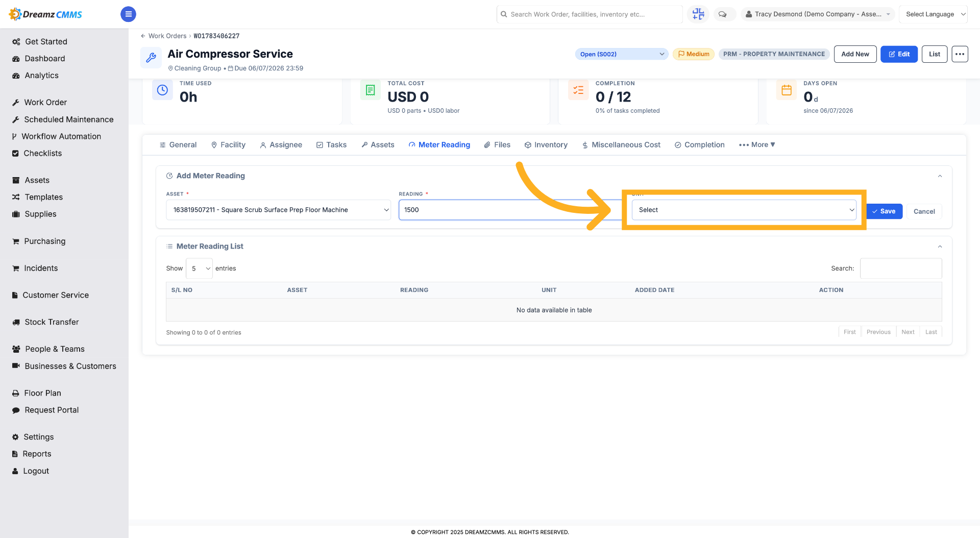
Task: Open the chat messages icon in header
Action: (x=722, y=14)
